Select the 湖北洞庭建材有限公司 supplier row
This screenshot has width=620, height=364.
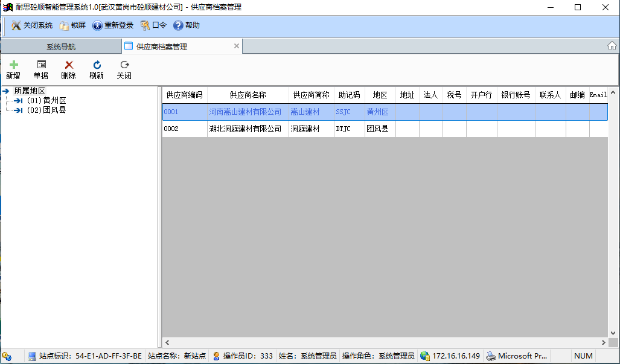tap(248, 129)
